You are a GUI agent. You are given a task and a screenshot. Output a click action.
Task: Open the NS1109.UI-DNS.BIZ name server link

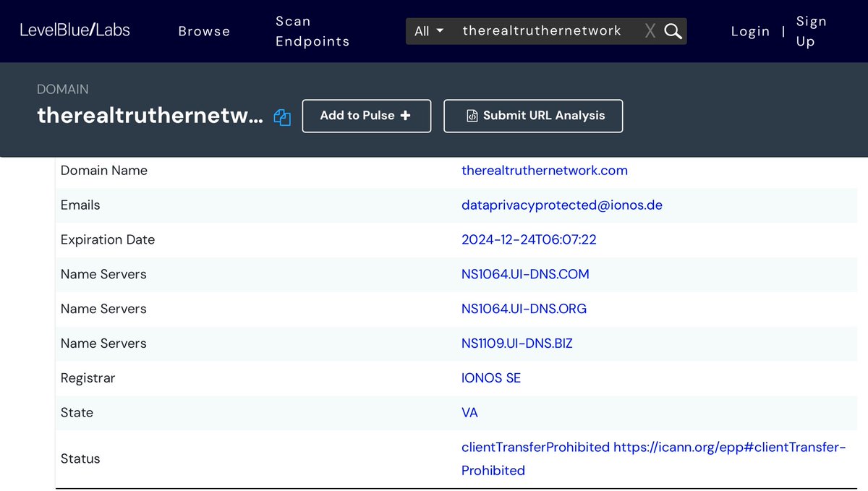(516, 343)
